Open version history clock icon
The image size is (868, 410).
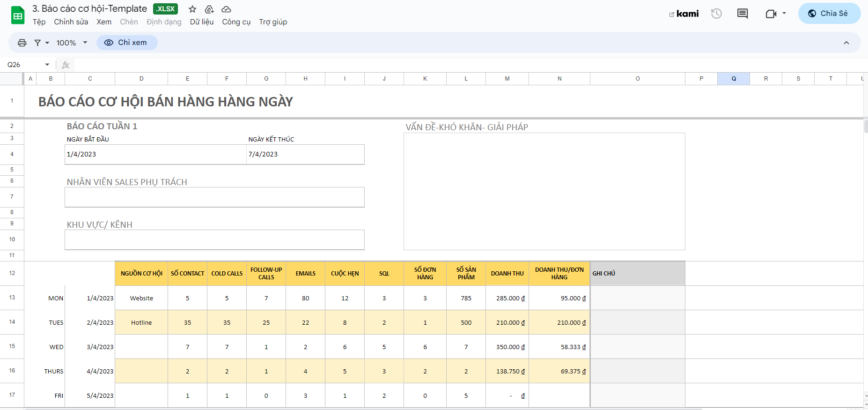coord(716,14)
